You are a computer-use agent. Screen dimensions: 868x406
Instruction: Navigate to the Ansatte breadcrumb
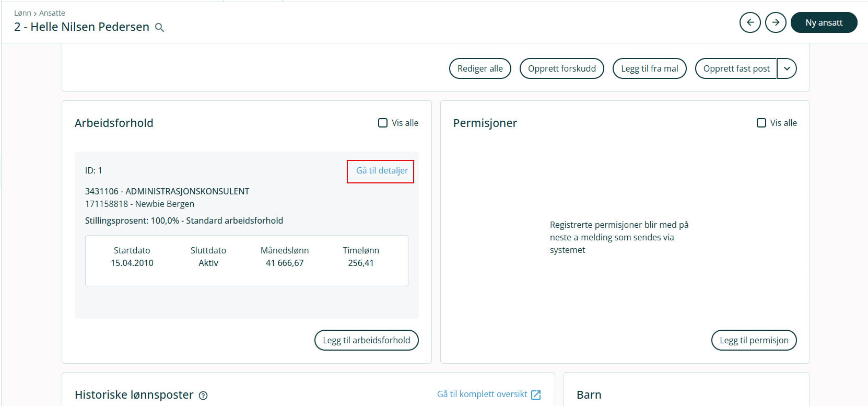click(x=52, y=13)
